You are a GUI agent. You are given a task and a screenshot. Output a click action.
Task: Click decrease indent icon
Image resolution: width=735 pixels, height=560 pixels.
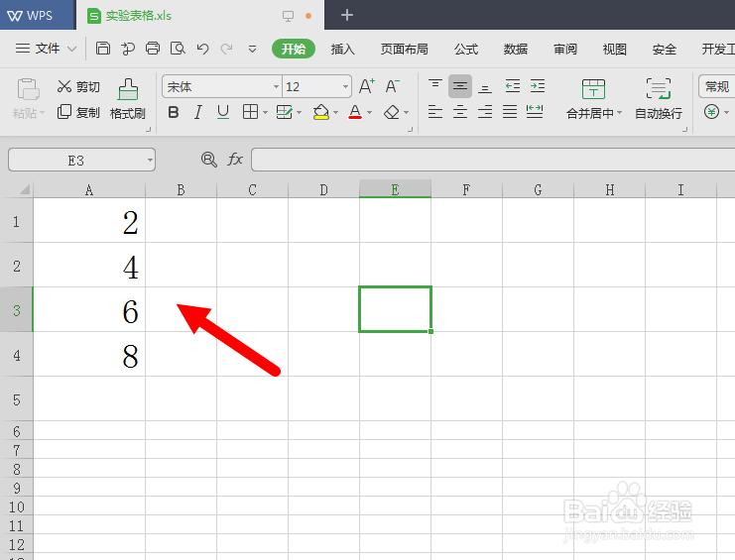(513, 85)
